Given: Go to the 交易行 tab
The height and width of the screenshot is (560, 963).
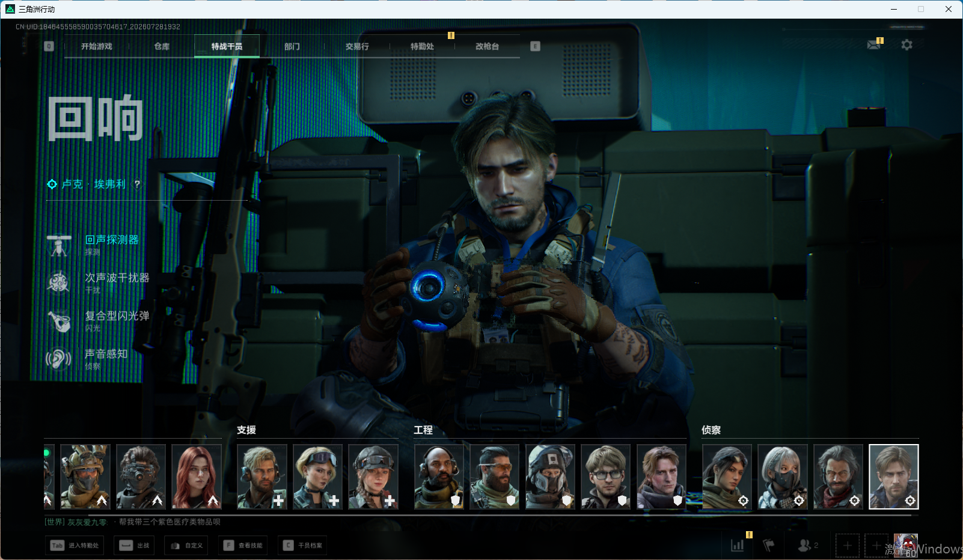Looking at the screenshot, I should [357, 46].
